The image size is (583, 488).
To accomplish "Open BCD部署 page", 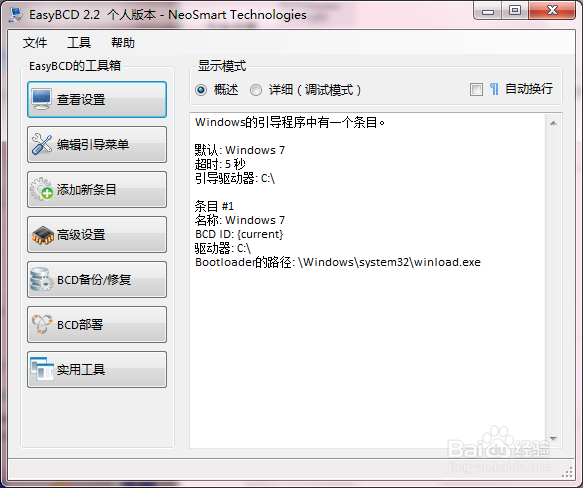I will pos(97,324).
